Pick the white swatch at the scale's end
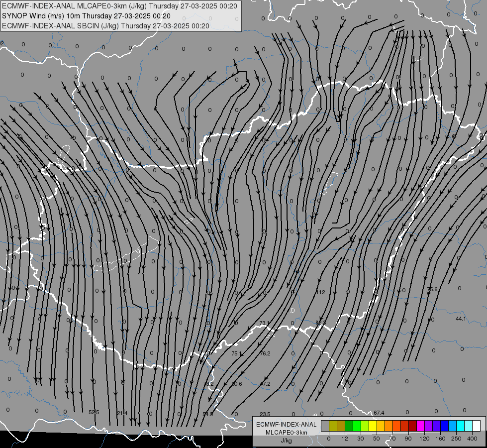 tap(477, 426)
